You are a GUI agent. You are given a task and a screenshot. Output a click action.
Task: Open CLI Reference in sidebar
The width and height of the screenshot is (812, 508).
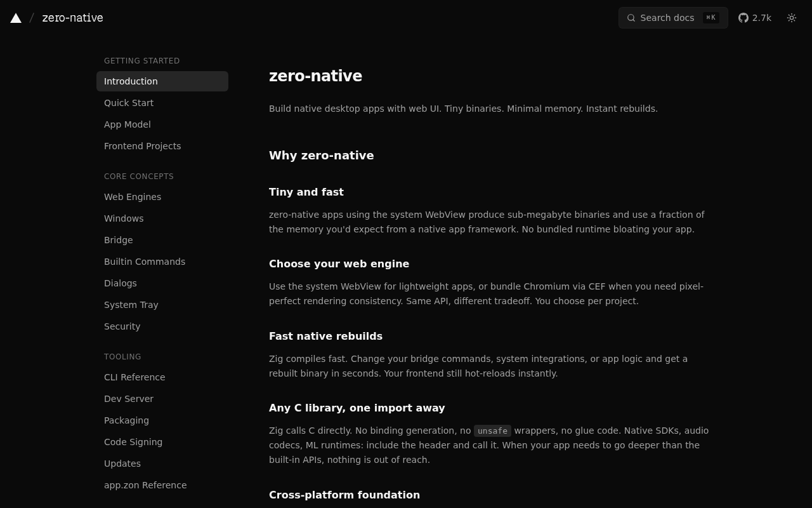tap(162, 377)
